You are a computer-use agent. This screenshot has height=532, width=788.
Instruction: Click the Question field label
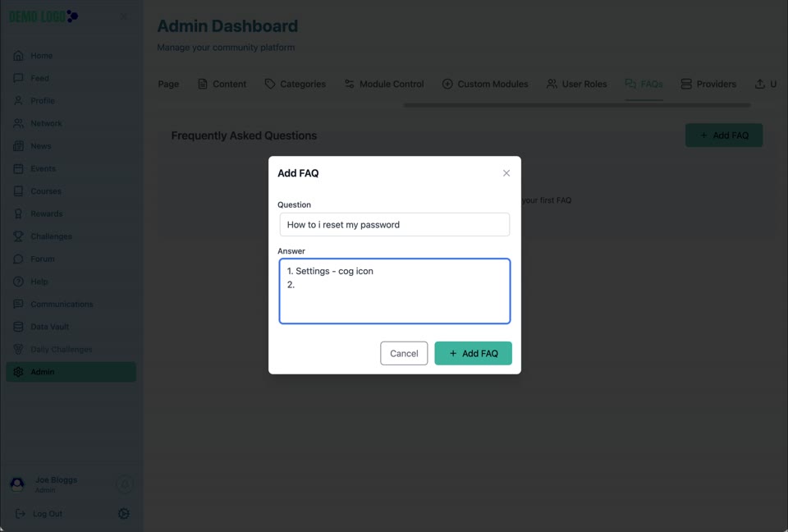pos(294,204)
